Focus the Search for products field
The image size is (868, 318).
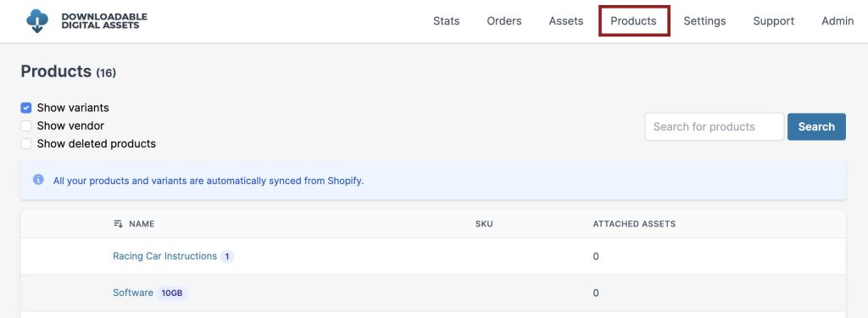(x=714, y=127)
